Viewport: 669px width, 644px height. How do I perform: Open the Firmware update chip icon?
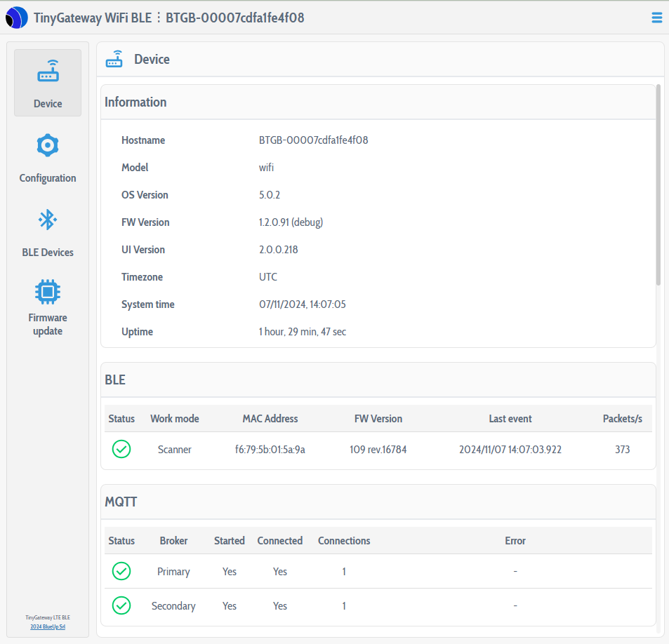pos(47,291)
